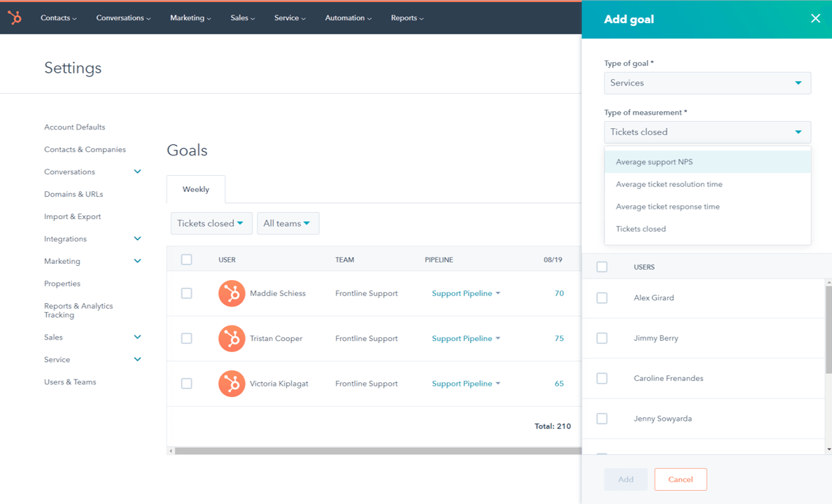Check Jimmy Berry's user checkbox
The image size is (832, 504).
(602, 338)
